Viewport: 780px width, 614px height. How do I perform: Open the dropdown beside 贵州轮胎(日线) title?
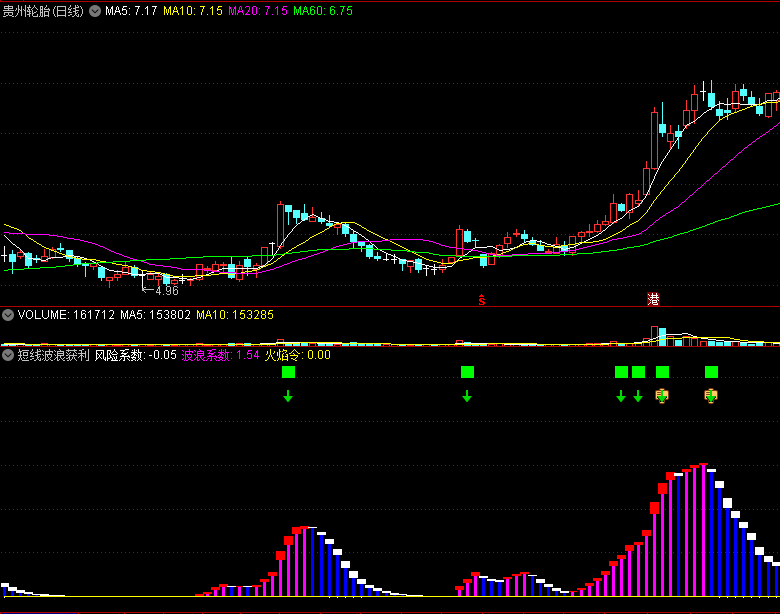(95, 11)
